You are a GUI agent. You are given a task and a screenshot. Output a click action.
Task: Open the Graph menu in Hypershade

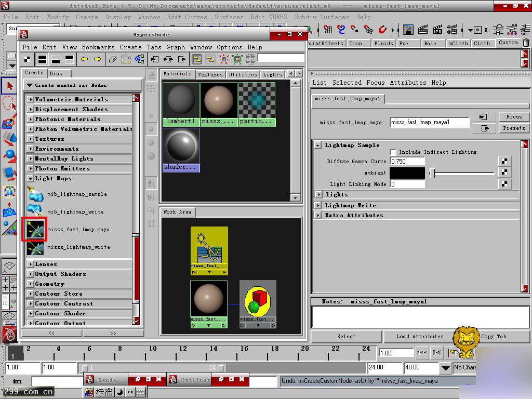[x=175, y=47]
